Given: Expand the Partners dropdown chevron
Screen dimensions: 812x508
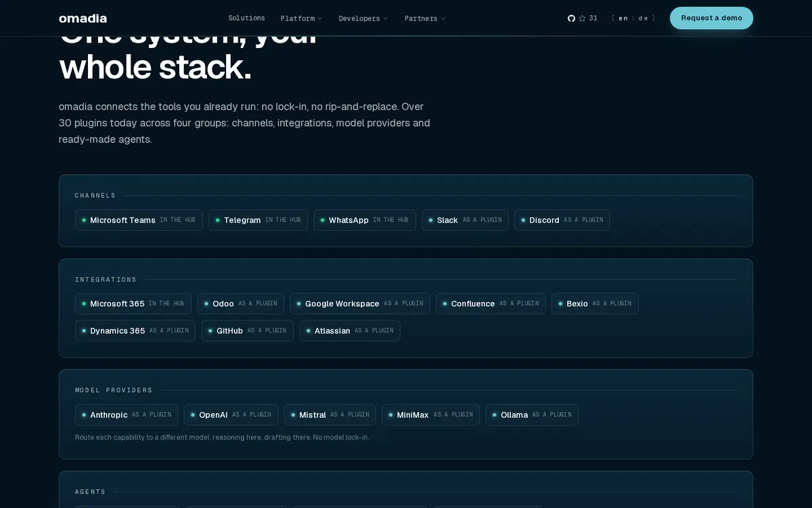Looking at the screenshot, I should coord(443,19).
